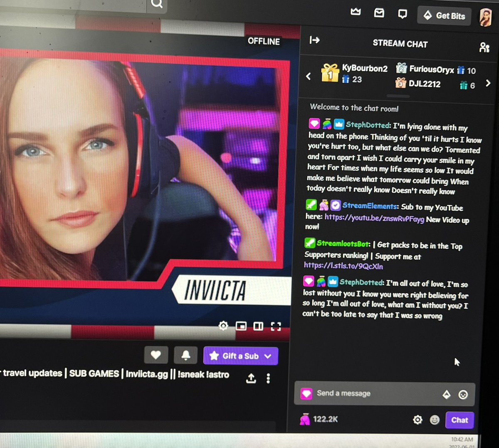Open StephDotted username in last message
Screen dimensions: 499x448
point(361,282)
